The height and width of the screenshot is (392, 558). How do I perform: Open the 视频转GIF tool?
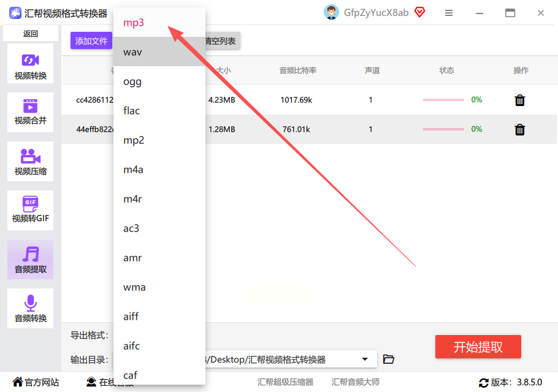click(30, 210)
